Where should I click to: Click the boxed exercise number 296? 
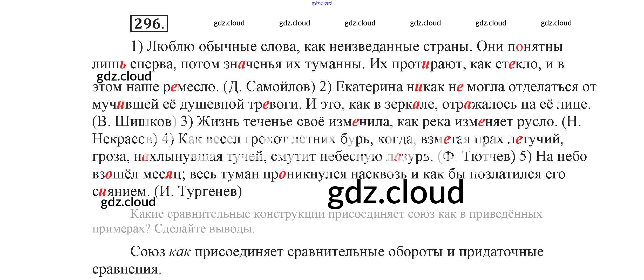tap(149, 24)
